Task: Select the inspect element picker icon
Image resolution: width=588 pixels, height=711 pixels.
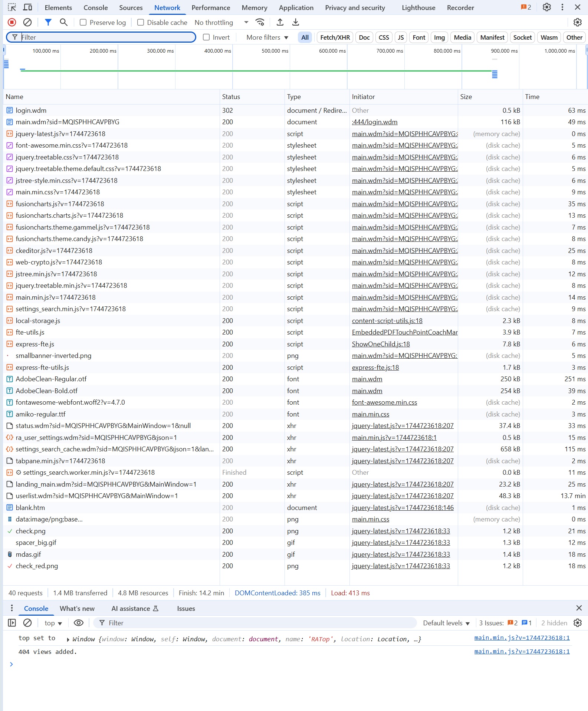Action: click(x=12, y=7)
